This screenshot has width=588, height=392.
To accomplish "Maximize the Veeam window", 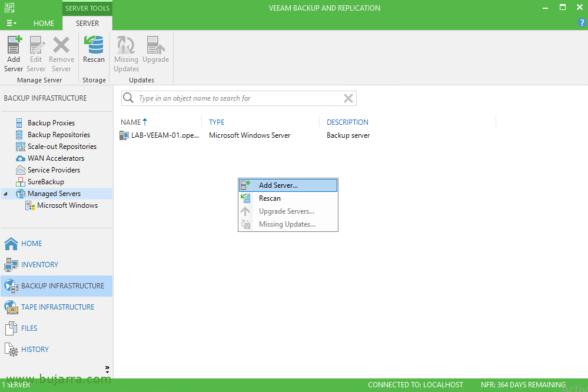I will coord(563,8).
